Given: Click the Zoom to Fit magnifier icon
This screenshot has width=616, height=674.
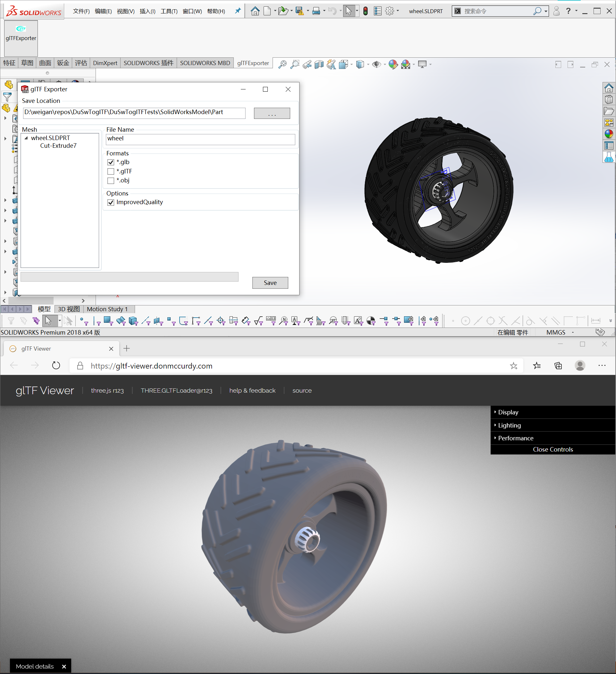Looking at the screenshot, I should (x=282, y=64).
